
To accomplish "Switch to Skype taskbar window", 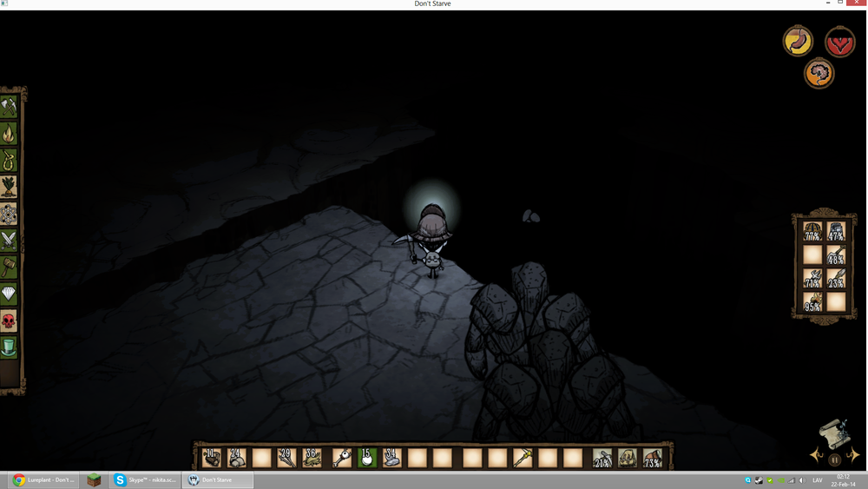I will [146, 479].
